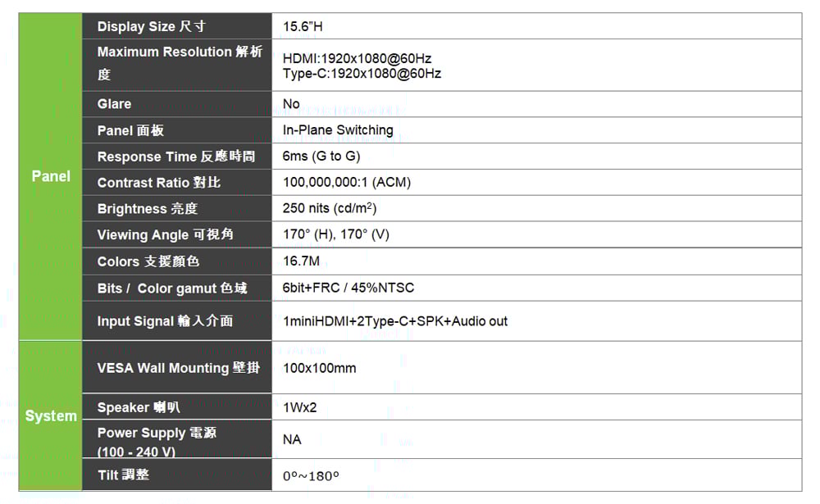Viewport: 820px width, 504px height.
Task: Select the Brightness label cell
Action: pos(177,209)
